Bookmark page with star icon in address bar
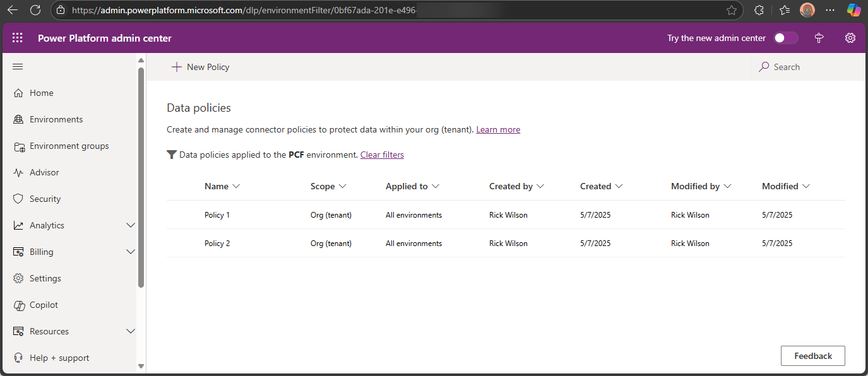Viewport: 868px width, 376px height. pyautogui.click(x=732, y=10)
